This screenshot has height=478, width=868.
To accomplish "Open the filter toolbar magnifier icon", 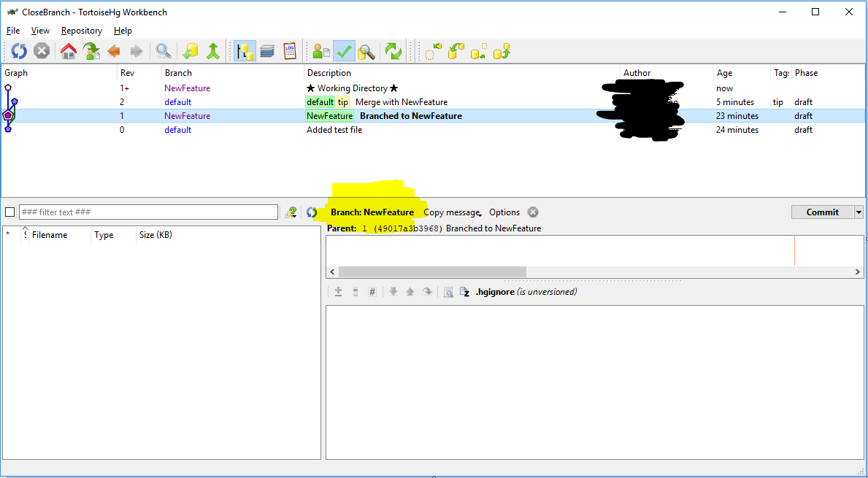I will point(163,52).
